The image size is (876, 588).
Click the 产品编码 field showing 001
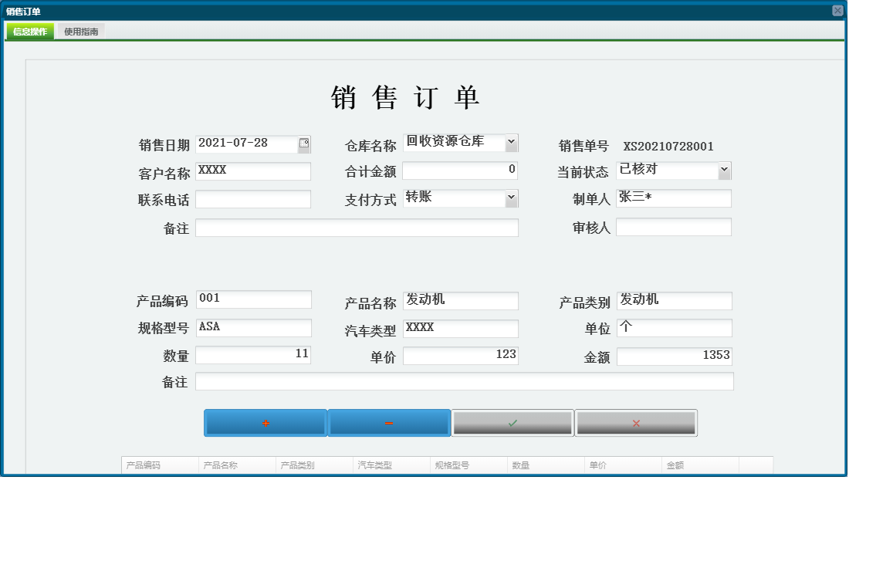pyautogui.click(x=254, y=299)
